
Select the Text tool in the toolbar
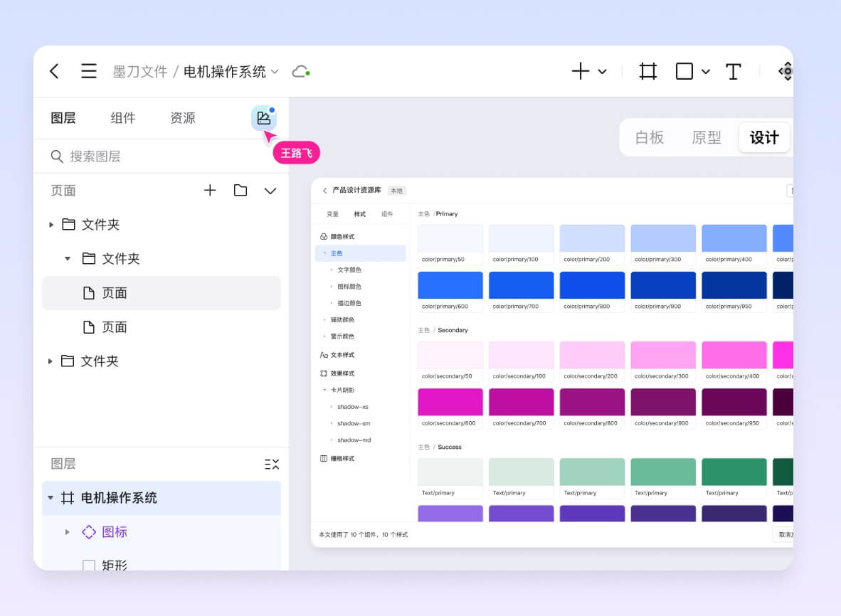734,71
